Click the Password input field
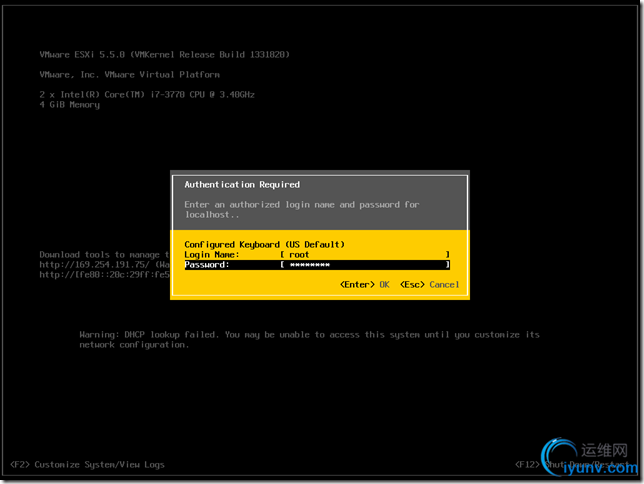The width and height of the screenshot is (644, 484). coord(365,265)
